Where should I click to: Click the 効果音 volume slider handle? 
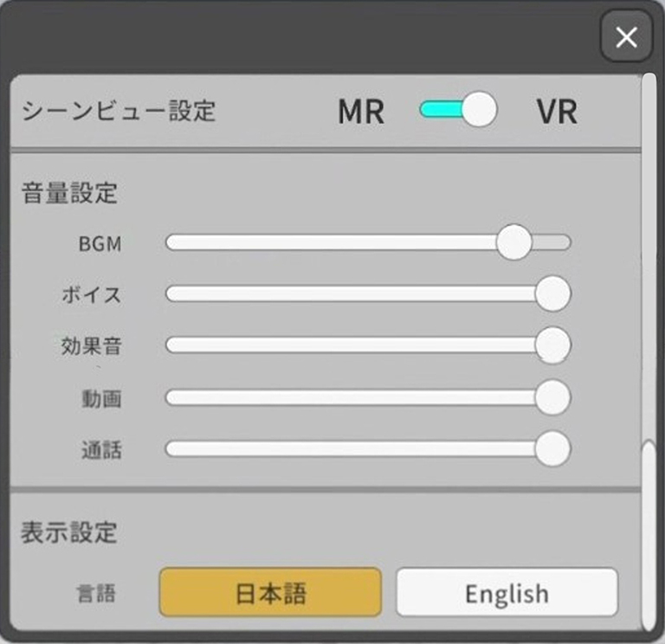pyautogui.click(x=552, y=346)
